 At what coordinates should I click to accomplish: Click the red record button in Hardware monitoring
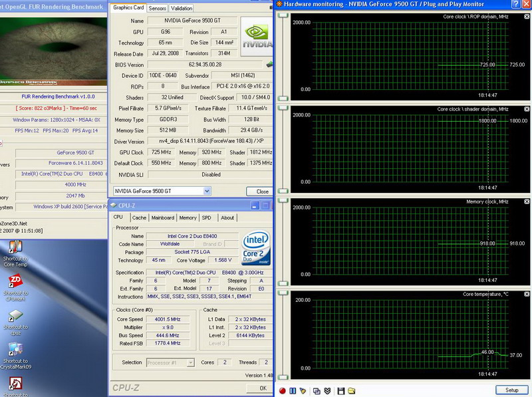[x=282, y=391]
